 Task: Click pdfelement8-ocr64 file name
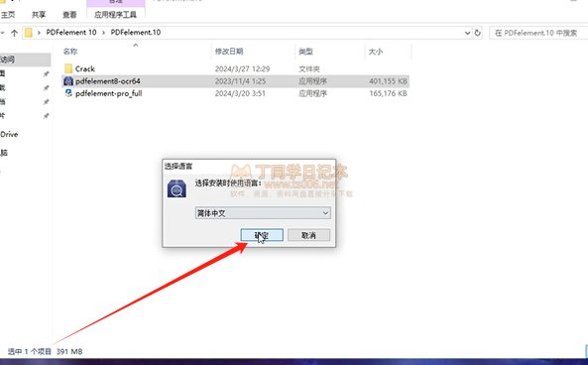click(x=108, y=81)
